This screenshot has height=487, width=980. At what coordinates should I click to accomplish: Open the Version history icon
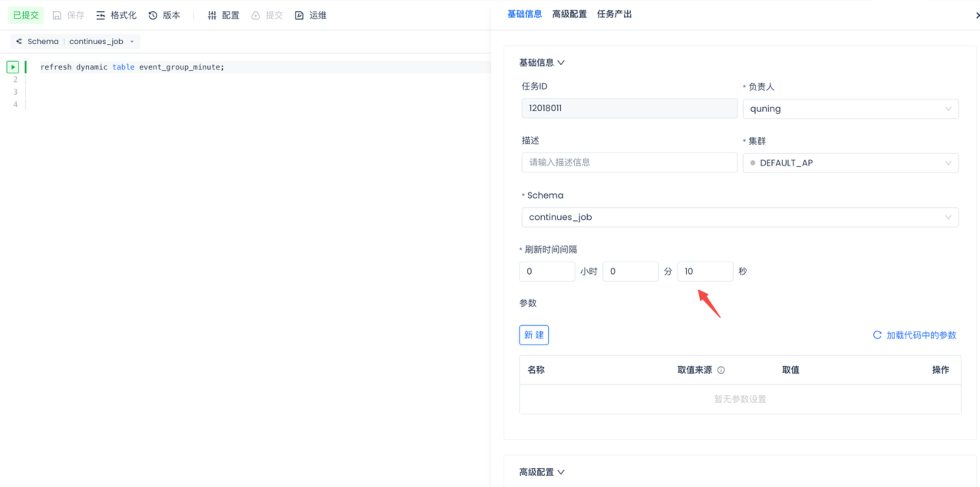pyautogui.click(x=153, y=15)
